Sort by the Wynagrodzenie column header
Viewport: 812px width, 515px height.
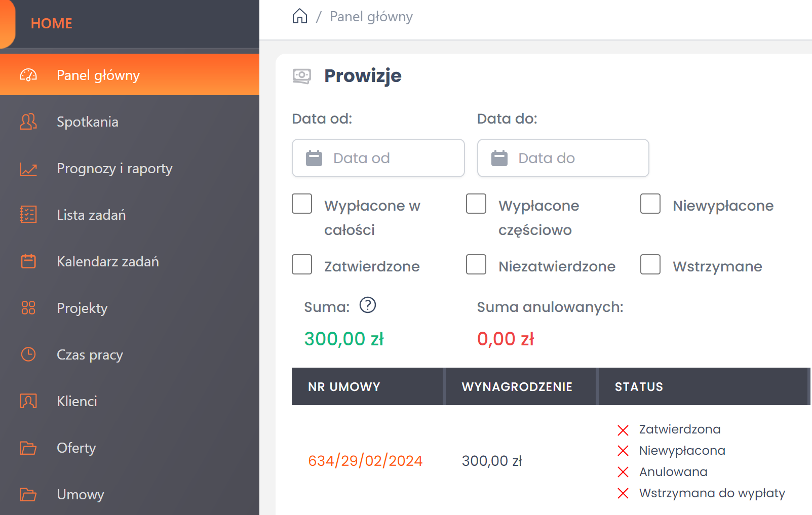click(517, 387)
